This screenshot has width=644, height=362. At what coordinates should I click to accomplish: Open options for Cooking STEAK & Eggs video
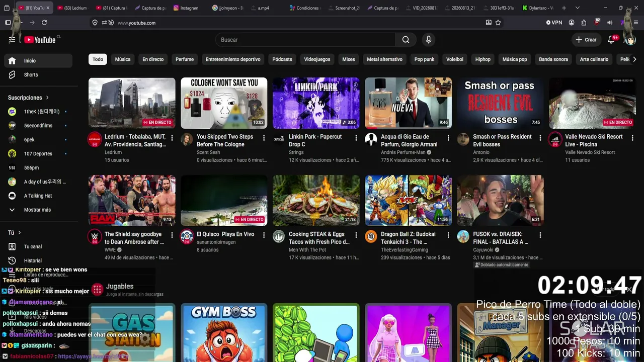(x=356, y=235)
